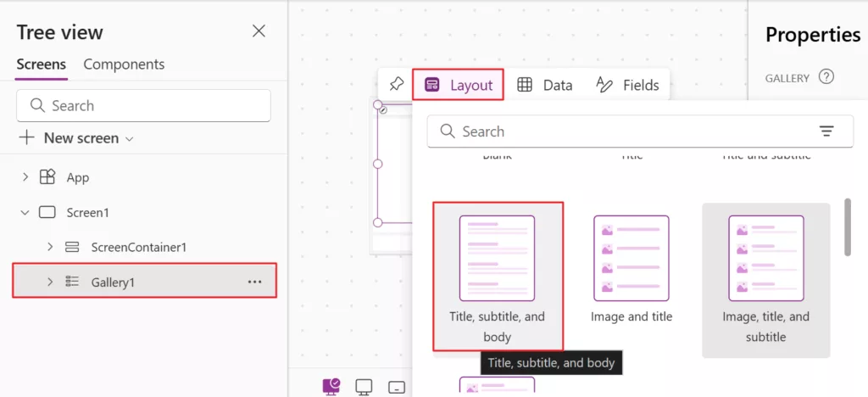
Task: Click the GALLERY help question mark icon
Action: click(x=826, y=77)
